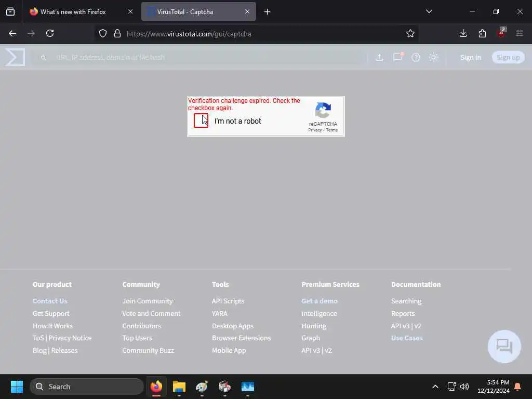
Task: Click the upload file icon
Action: point(379,57)
